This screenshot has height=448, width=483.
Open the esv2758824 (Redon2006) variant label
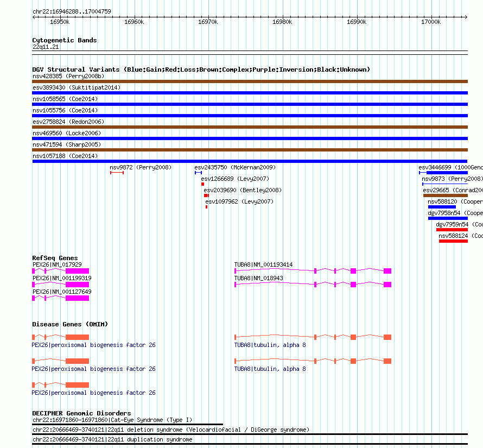pyautogui.click(x=68, y=122)
